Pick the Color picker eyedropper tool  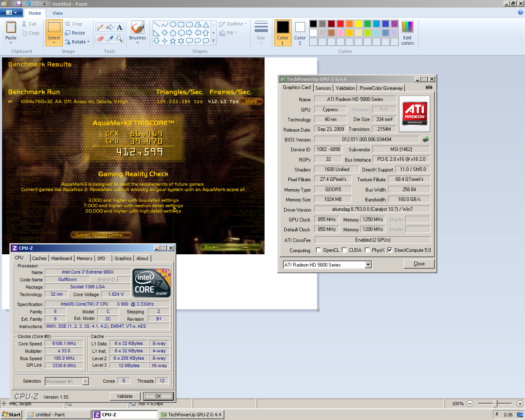coord(110,39)
